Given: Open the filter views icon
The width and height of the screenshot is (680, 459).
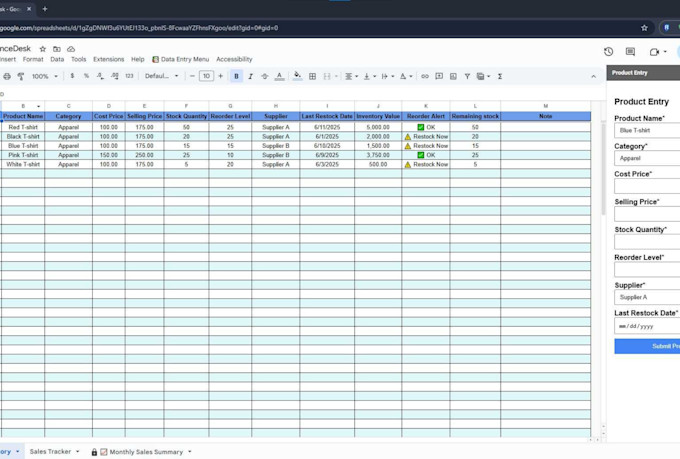Looking at the screenshot, I should click(x=483, y=76).
